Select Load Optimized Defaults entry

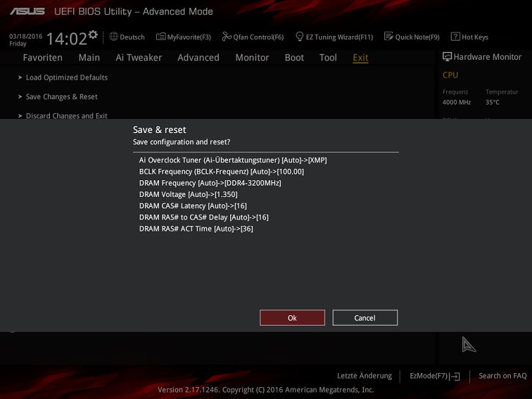[x=67, y=77]
